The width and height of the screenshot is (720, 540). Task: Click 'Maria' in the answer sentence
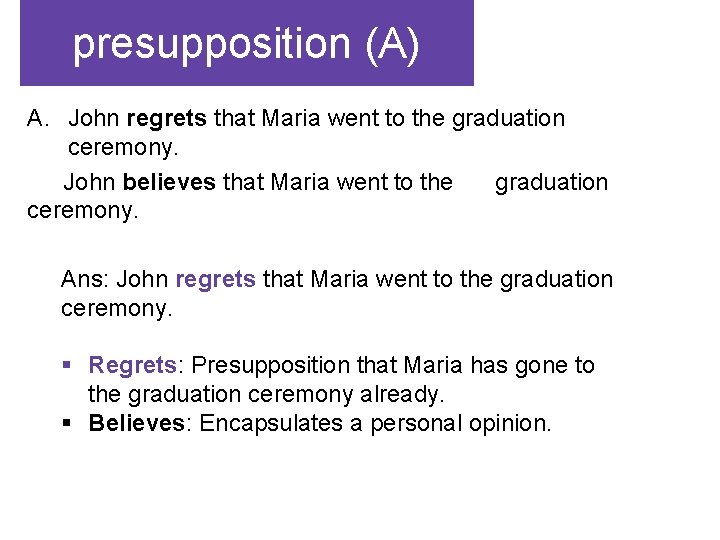339,279
